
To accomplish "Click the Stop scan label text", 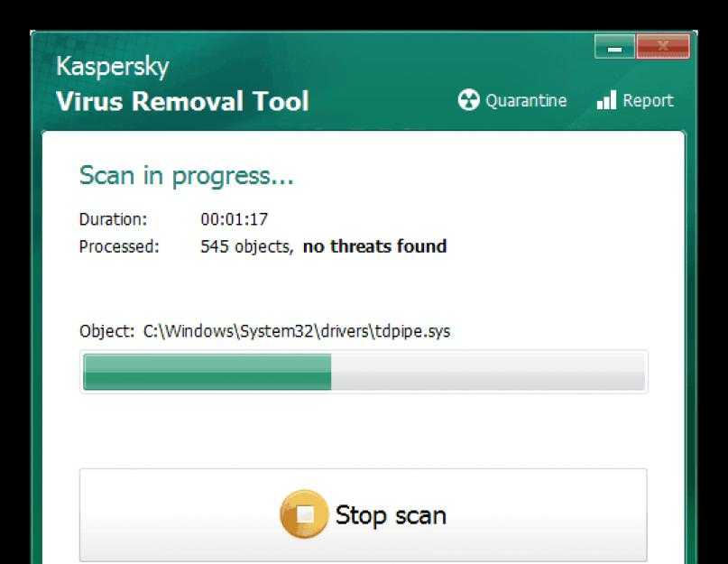I will point(391,515).
